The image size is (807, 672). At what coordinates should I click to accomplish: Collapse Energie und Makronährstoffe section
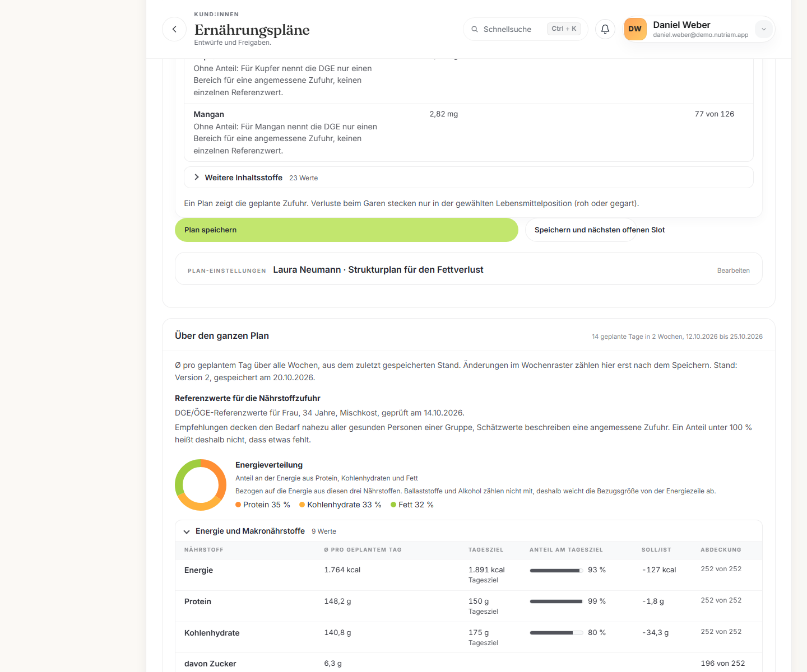coord(469,531)
